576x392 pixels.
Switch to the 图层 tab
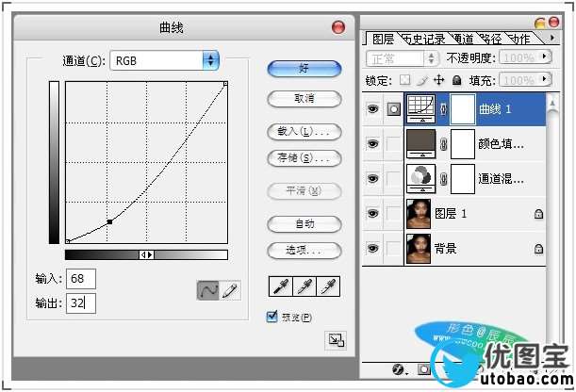pos(383,39)
